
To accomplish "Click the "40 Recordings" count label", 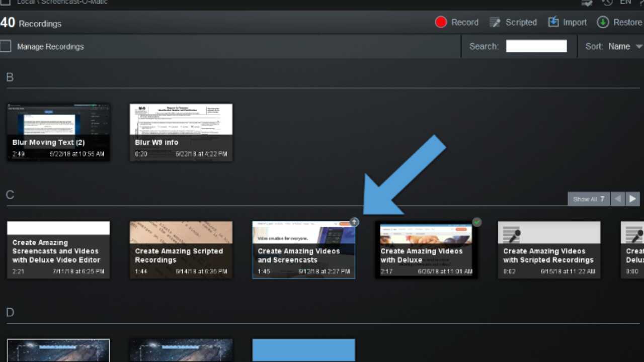I will [x=31, y=23].
